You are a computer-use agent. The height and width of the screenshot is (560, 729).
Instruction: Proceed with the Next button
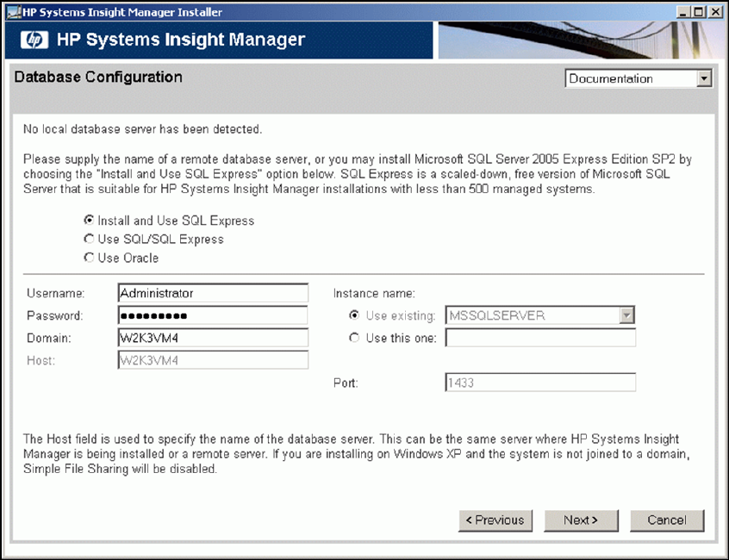[x=581, y=520]
